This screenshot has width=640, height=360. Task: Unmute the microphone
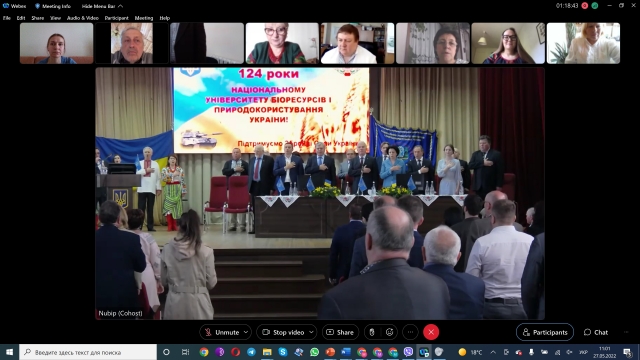point(221,332)
